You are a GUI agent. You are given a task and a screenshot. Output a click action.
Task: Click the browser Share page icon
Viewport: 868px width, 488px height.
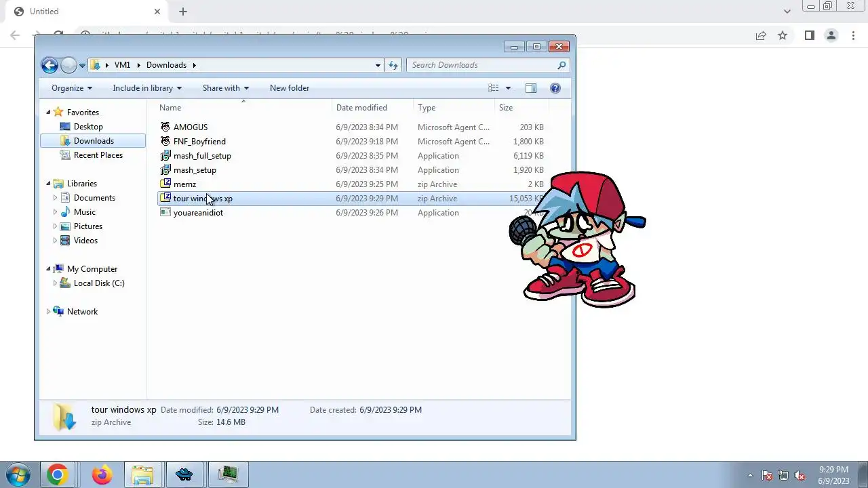[x=761, y=35]
